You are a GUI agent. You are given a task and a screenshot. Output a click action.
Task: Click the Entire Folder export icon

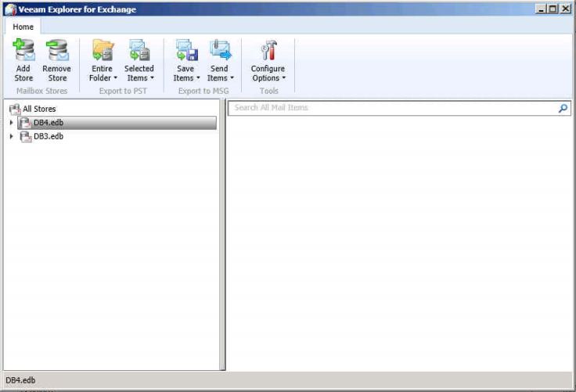coord(103,50)
